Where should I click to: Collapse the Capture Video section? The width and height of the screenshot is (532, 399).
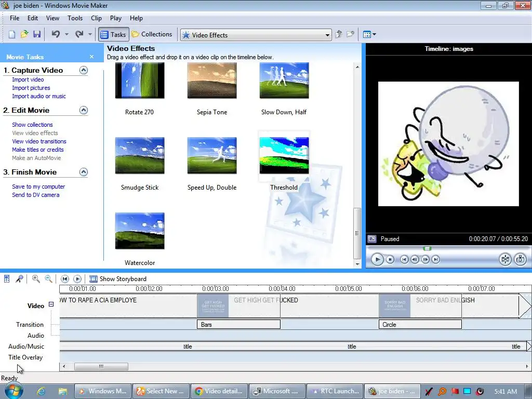[x=84, y=70]
